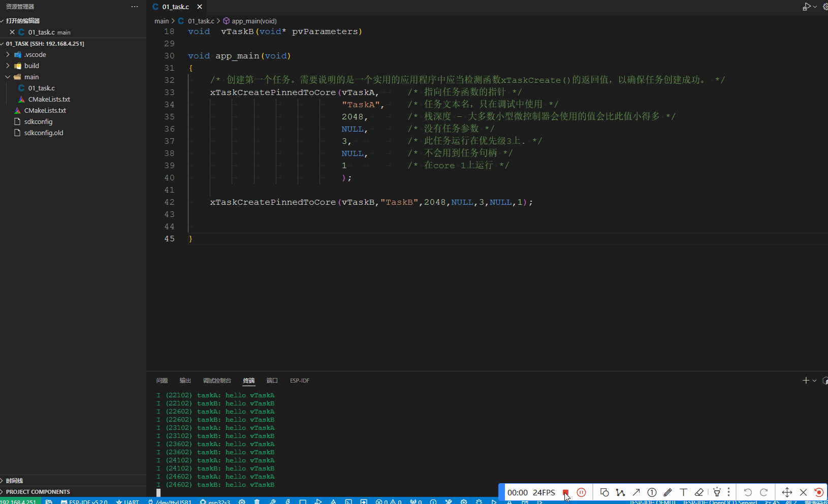Image resolution: width=828 pixels, height=504 pixels.
Task: Close the 01_task.c editor tab
Action: 200,7
